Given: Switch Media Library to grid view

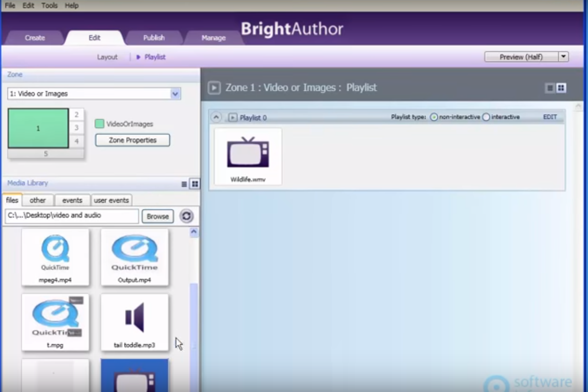Looking at the screenshot, I should click(195, 184).
